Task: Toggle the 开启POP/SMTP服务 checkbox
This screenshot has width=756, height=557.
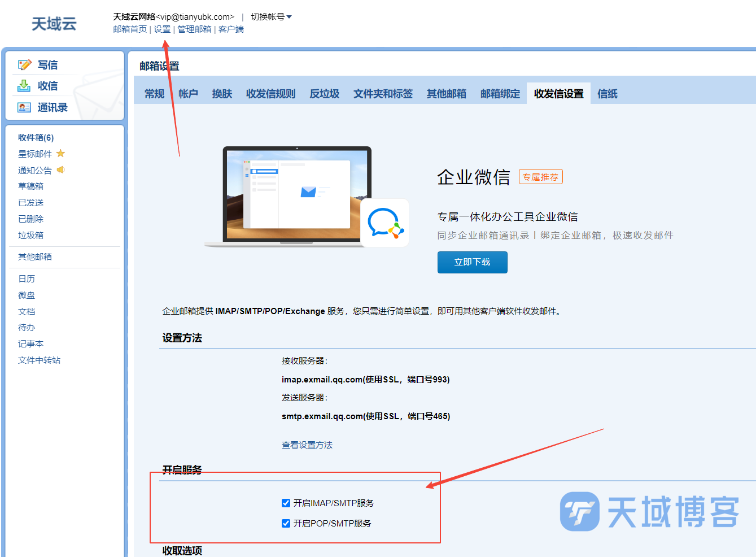Action: click(286, 523)
